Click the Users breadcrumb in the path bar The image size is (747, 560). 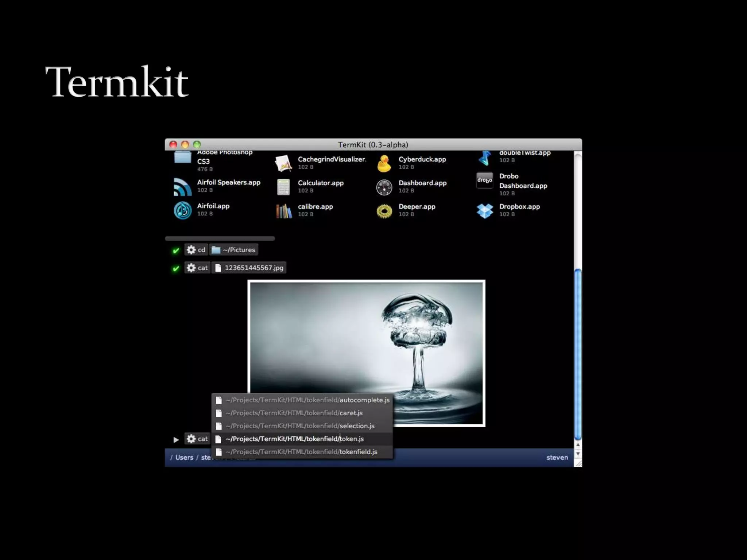pos(184,457)
